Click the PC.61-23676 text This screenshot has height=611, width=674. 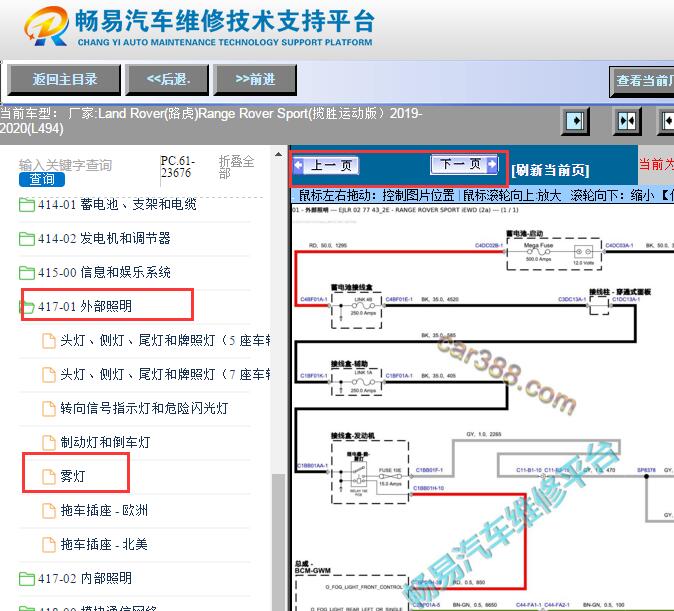click(x=178, y=167)
